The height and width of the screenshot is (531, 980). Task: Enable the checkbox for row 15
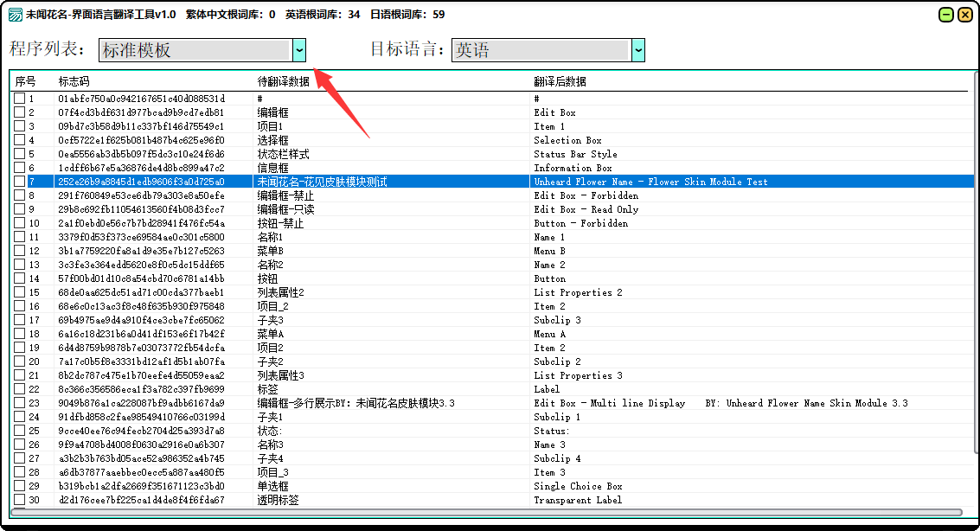(x=19, y=292)
